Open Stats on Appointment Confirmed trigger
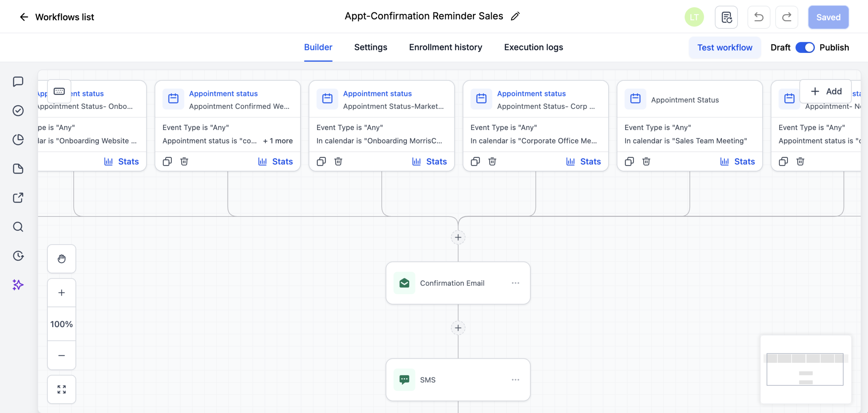Viewport: 868px width, 413px height. (275, 162)
